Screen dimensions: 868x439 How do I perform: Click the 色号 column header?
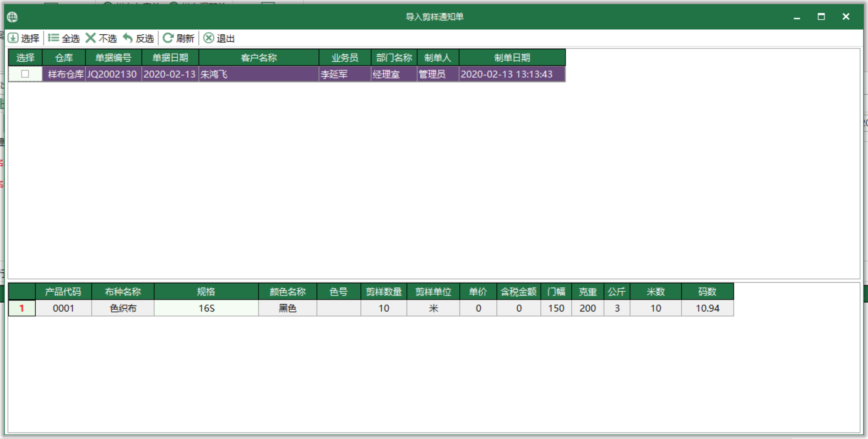click(x=339, y=292)
